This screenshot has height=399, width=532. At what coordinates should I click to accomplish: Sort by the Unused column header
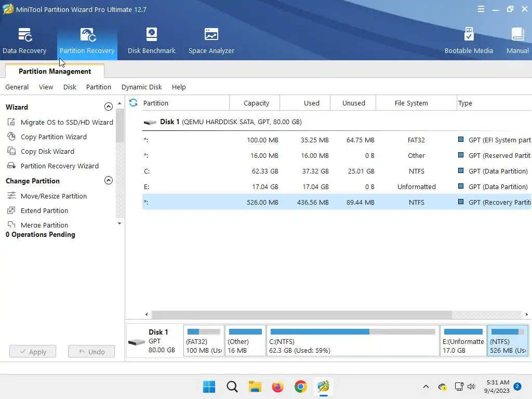pyautogui.click(x=353, y=103)
